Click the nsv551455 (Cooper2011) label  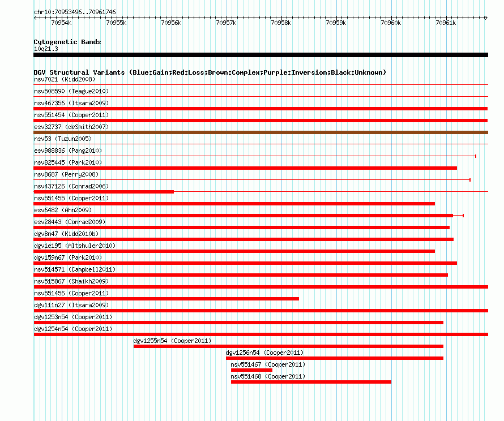coord(71,198)
